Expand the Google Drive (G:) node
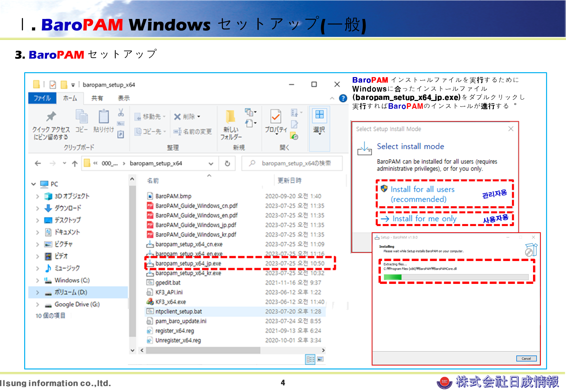The width and height of the screenshot is (566, 392). click(38, 304)
